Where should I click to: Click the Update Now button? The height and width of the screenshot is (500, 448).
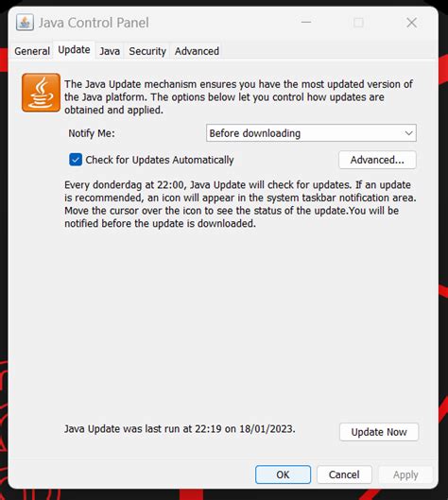tap(379, 432)
